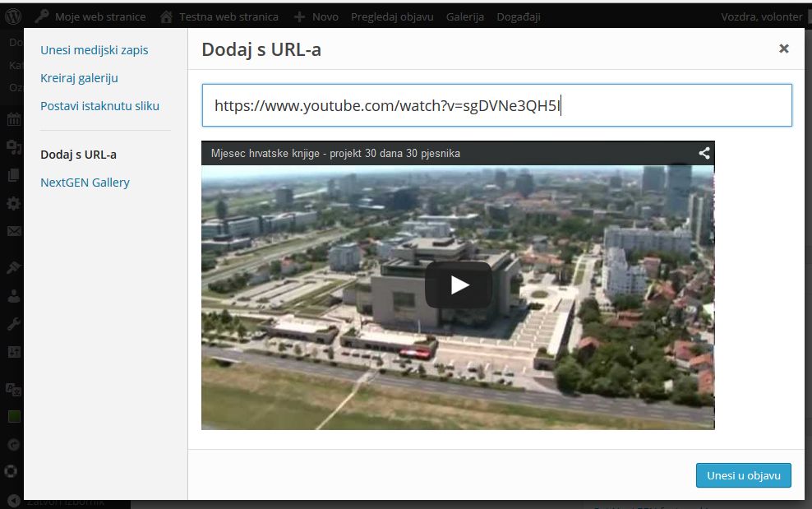Click the key icon beside Moje web stranice
Viewport: 812px width, 509px height.
(x=42, y=16)
